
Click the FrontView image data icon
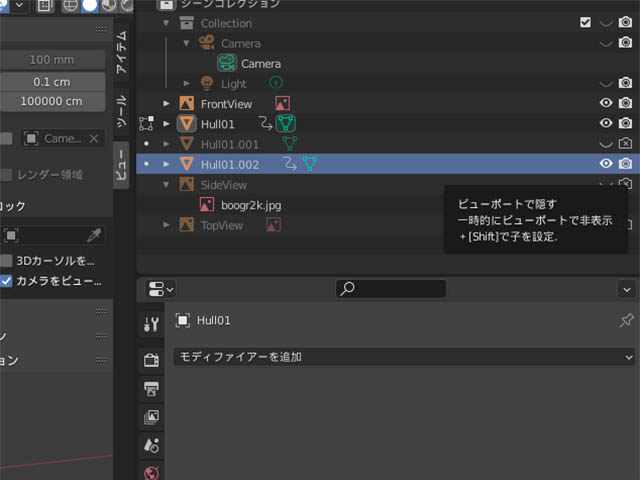pos(282,103)
